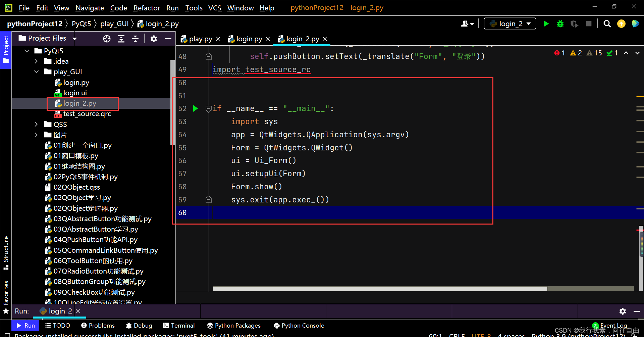This screenshot has width=644, height=337.
Task: Stop the running process with square icon
Action: pos(589,23)
